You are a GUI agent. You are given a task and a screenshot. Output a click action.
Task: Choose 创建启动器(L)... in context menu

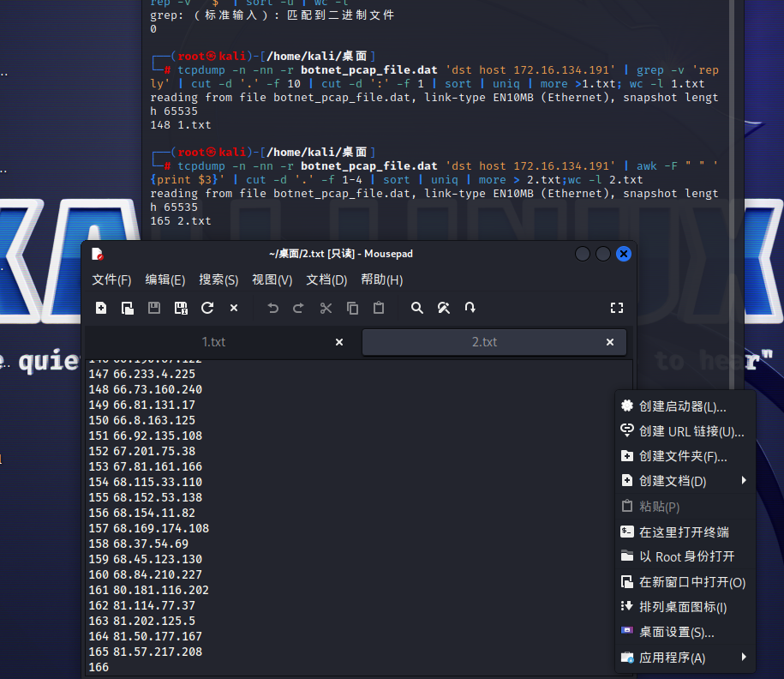point(685,406)
